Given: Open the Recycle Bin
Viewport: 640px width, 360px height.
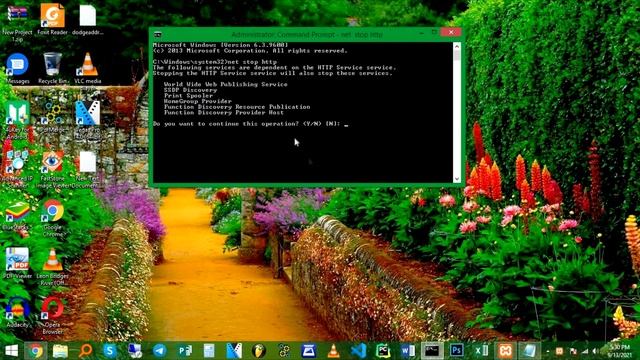Looking at the screenshot, I should (53, 68).
